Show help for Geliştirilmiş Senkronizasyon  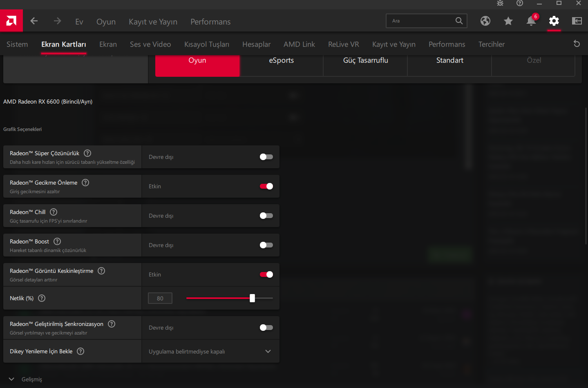112,324
